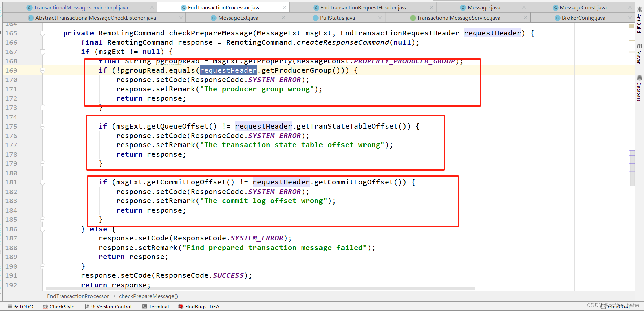The width and height of the screenshot is (644, 311).
Task: Close the PullStatus.java tab
Action: 380,18
